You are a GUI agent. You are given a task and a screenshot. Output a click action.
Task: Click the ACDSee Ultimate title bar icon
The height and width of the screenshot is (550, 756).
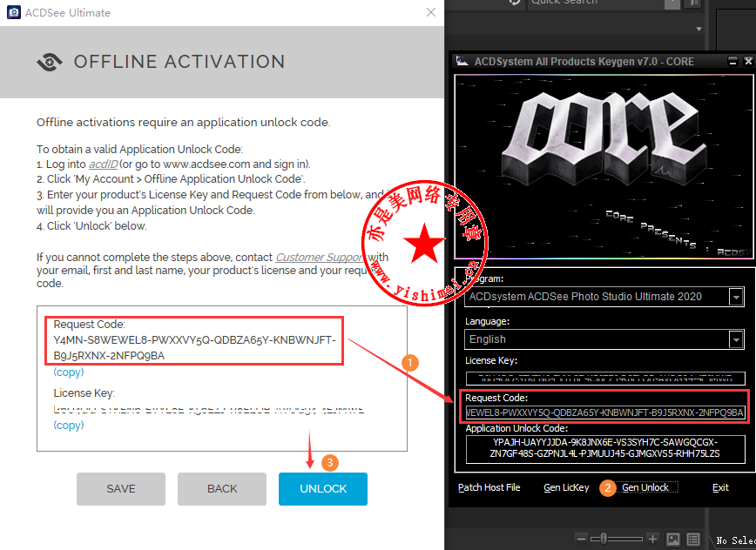pos(14,12)
